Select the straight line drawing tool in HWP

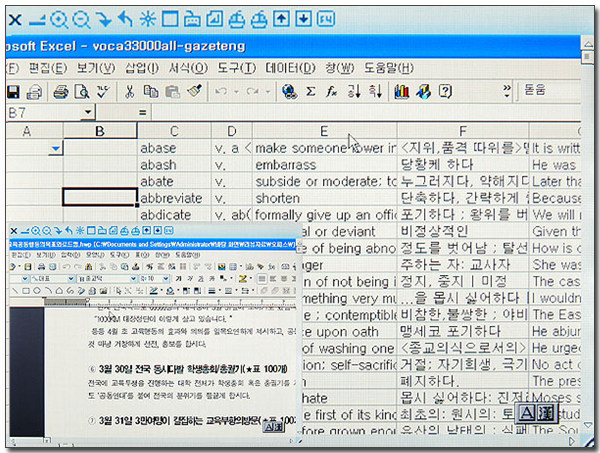click(x=15, y=291)
